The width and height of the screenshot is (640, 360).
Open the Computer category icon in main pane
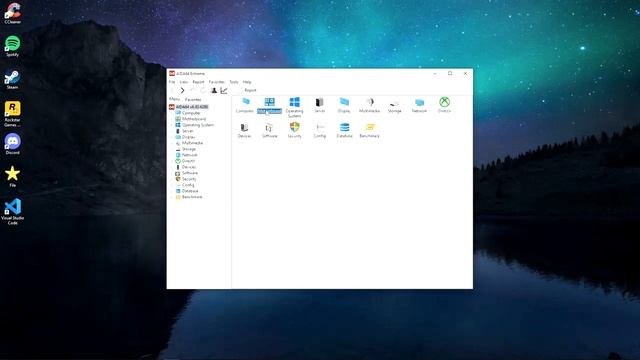coord(244,105)
